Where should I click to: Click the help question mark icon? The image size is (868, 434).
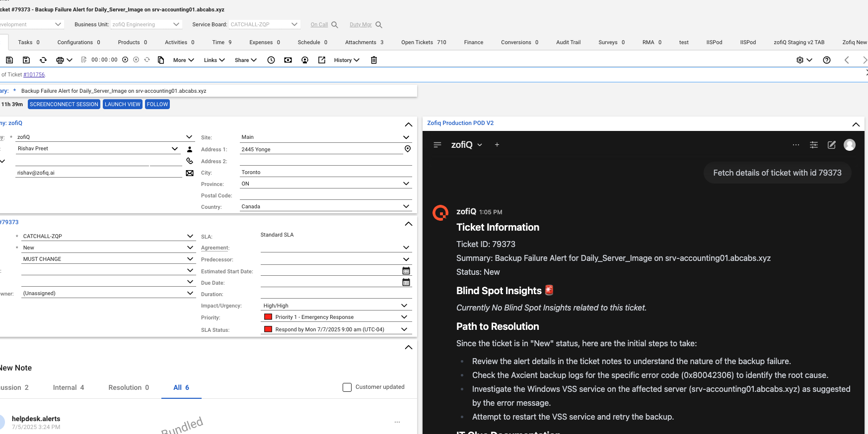pos(827,60)
